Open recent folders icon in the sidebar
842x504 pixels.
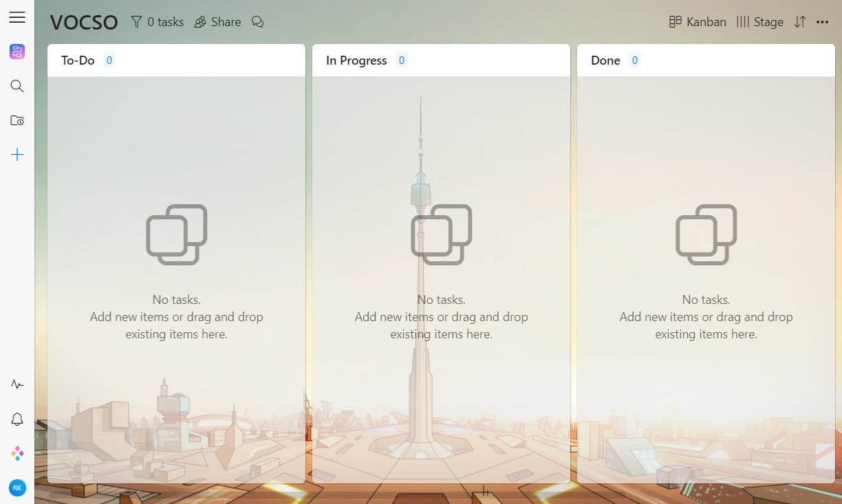tap(17, 120)
